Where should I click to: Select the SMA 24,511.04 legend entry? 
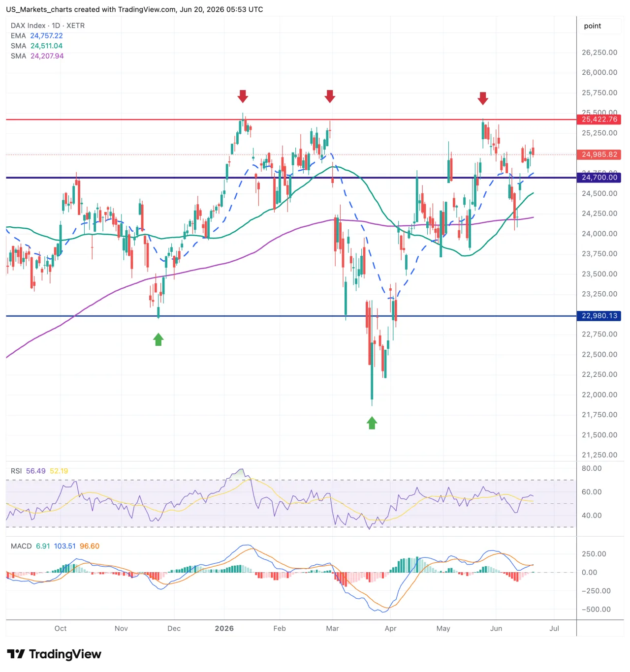[x=37, y=46]
